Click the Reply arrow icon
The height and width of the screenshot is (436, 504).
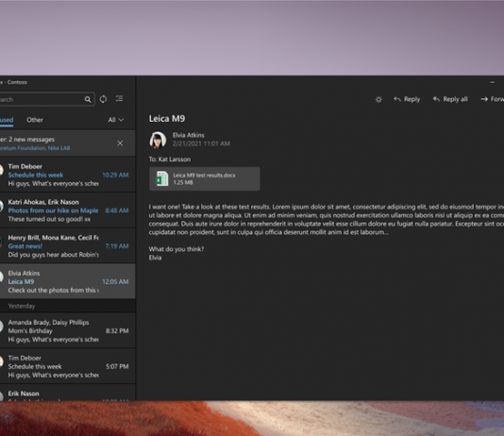point(397,99)
